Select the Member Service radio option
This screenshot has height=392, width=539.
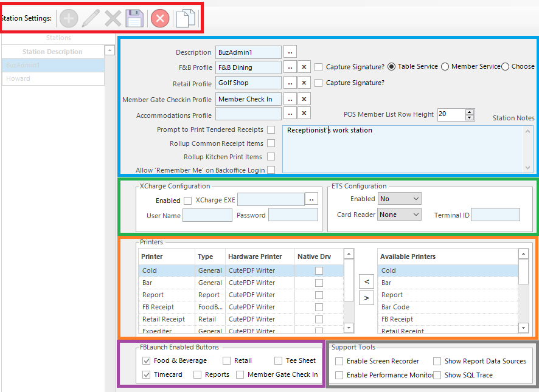coord(445,67)
